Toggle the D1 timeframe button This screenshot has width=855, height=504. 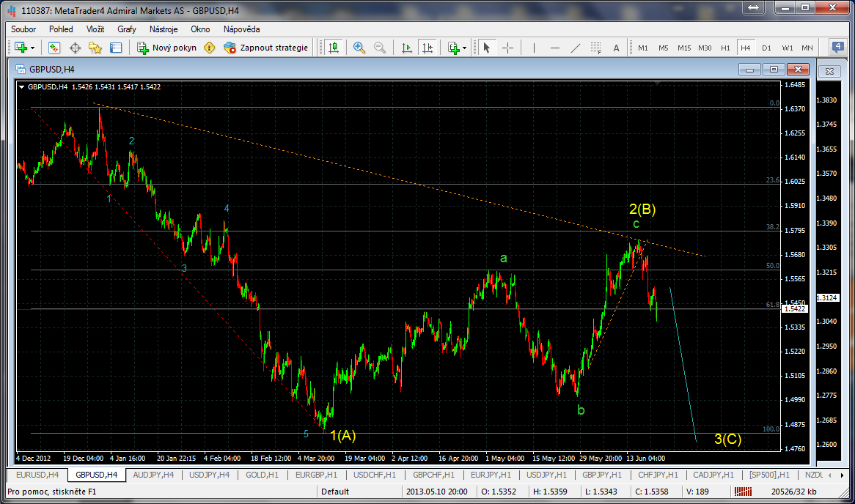point(766,48)
